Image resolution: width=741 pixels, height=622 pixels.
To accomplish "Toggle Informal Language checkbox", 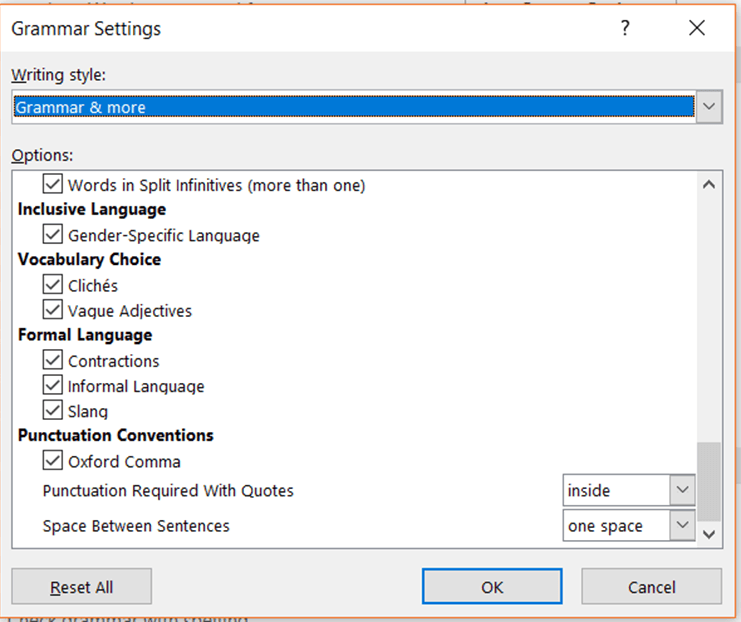I will [x=53, y=385].
